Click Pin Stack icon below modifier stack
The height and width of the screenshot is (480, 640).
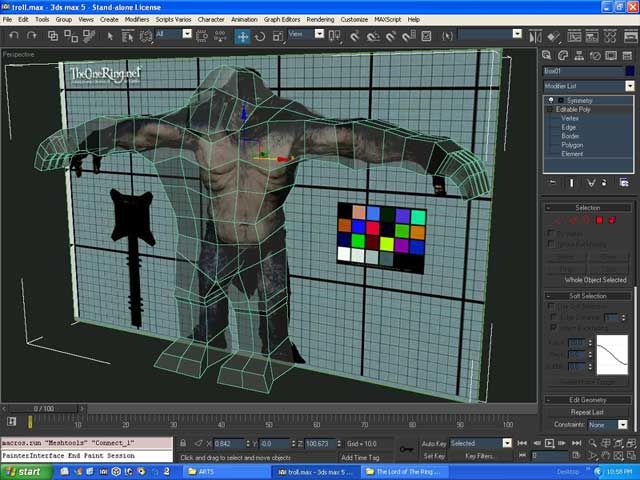click(553, 183)
